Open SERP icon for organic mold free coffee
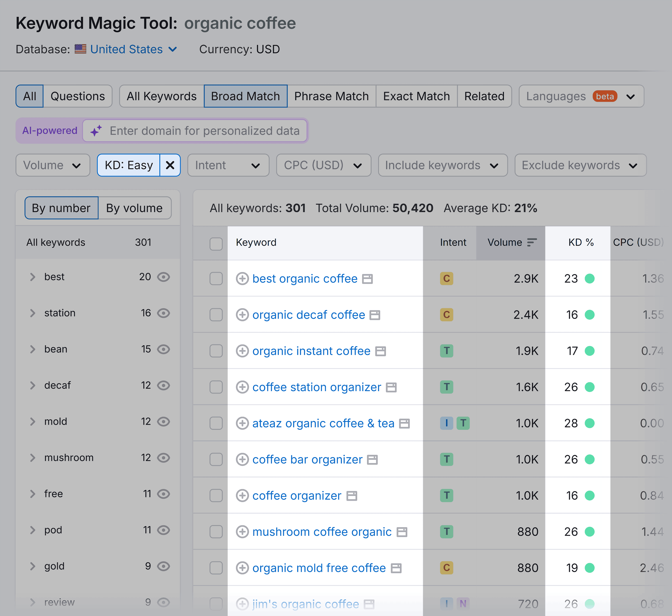672x616 pixels. click(x=396, y=568)
